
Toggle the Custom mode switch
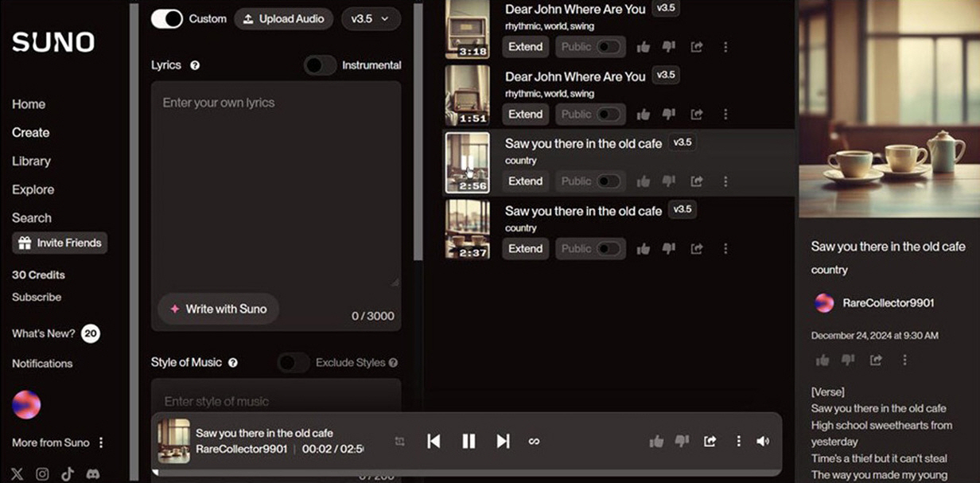[167, 18]
